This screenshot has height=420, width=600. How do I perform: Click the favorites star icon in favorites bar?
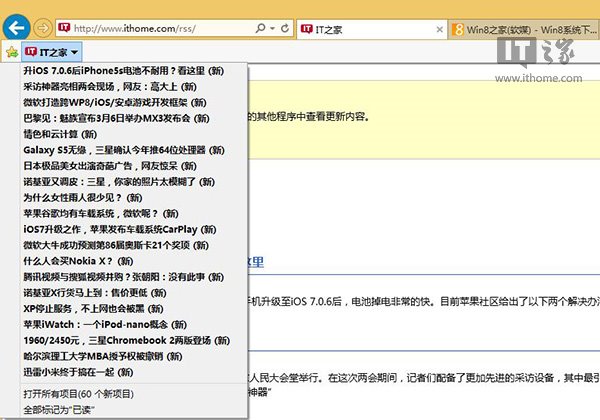click(12, 52)
